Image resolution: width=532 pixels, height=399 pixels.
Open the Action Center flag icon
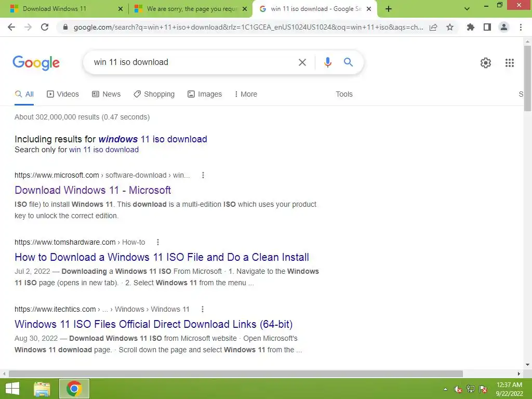coord(483,389)
